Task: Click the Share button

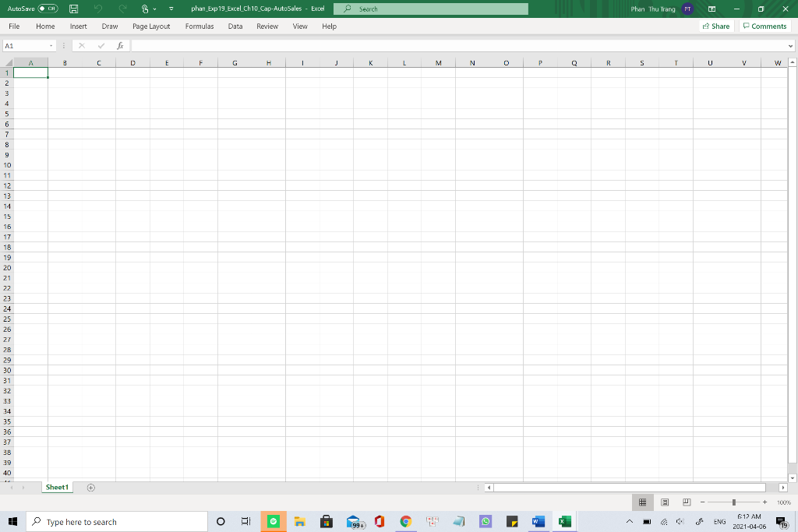Action: [716, 26]
